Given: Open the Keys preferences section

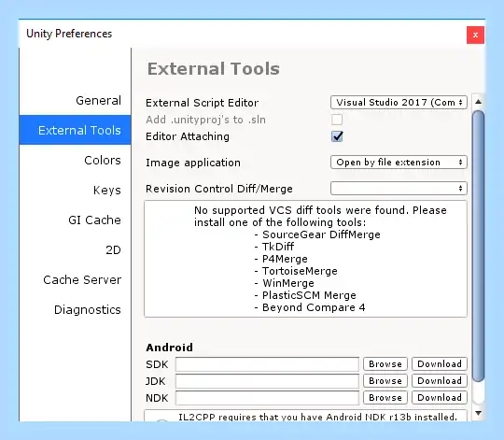Looking at the screenshot, I should point(107,190).
